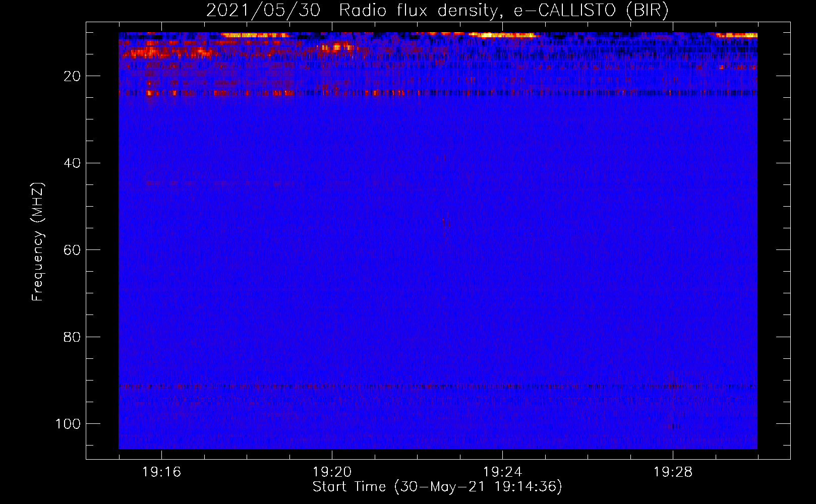
Task: Click the 19:24 time tick label
Action: tap(502, 472)
